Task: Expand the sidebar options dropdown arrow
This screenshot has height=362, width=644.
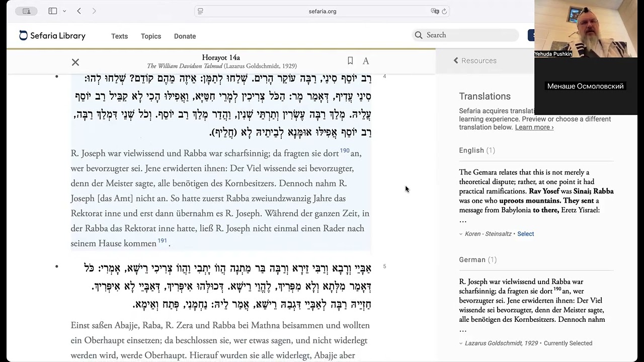Action: click(64, 11)
